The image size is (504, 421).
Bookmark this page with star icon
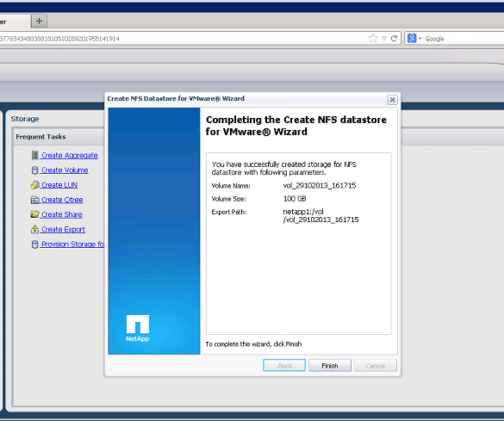coord(373,39)
